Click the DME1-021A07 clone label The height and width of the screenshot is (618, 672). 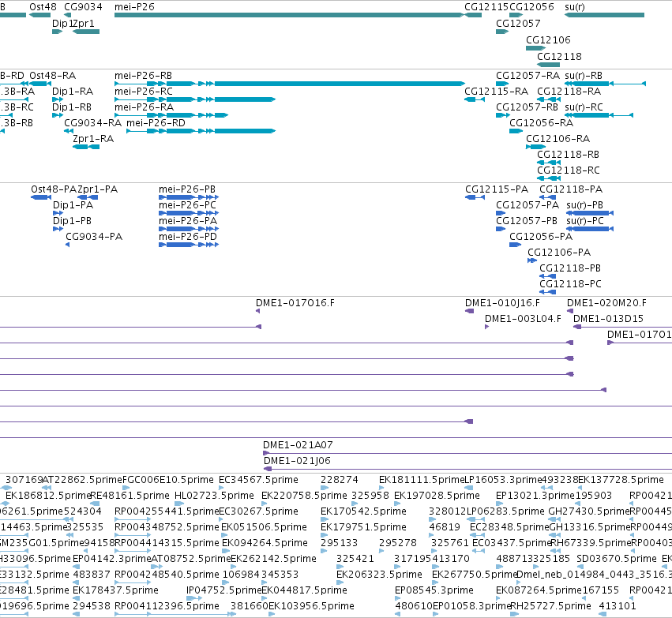(x=298, y=445)
